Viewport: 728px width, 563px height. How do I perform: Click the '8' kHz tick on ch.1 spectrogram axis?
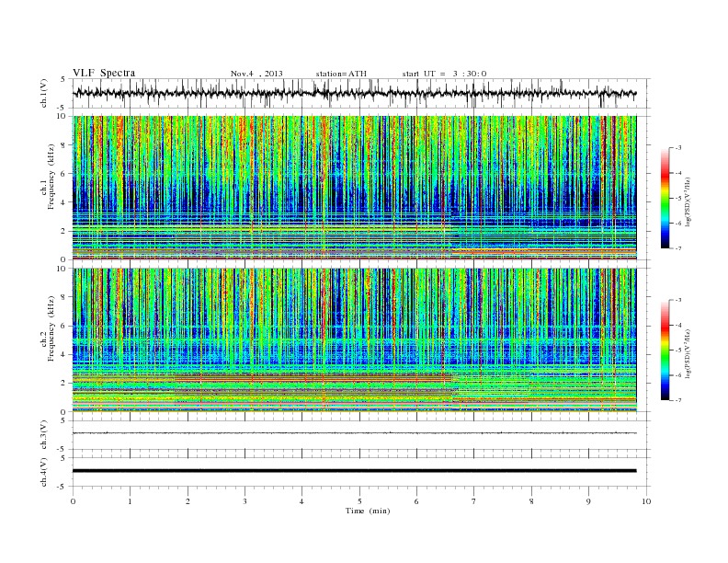click(64, 145)
